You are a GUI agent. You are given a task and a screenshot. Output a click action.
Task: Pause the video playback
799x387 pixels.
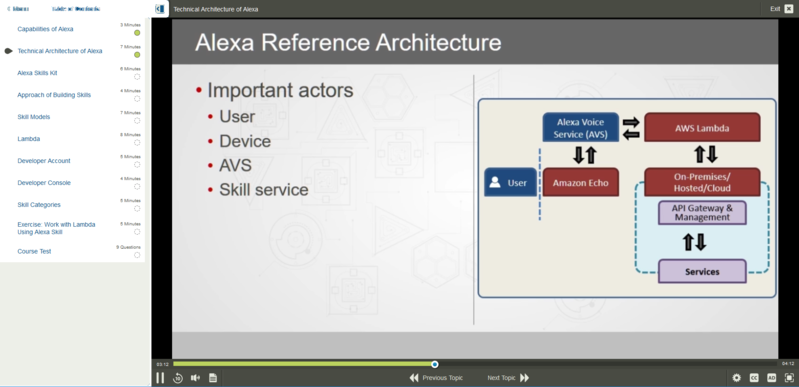click(x=160, y=378)
